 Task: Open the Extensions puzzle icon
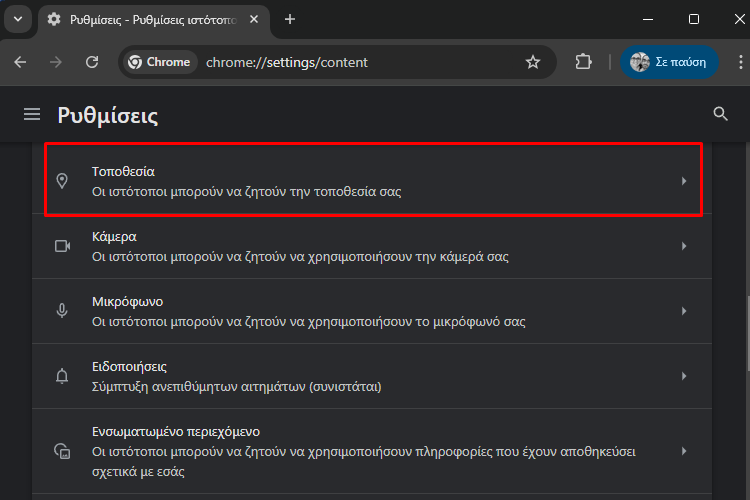tap(584, 62)
